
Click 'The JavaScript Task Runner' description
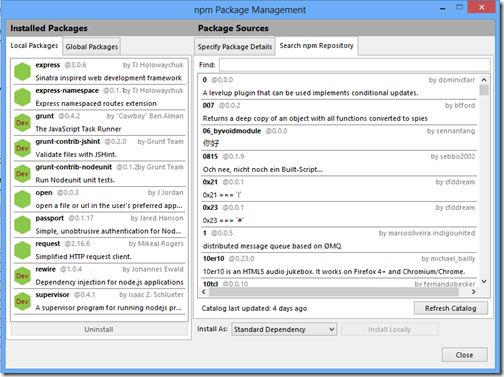(x=78, y=129)
